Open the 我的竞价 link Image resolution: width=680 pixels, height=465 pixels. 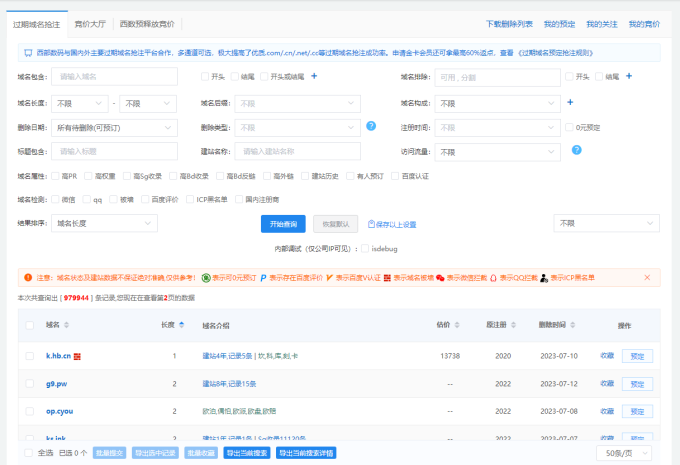click(644, 24)
